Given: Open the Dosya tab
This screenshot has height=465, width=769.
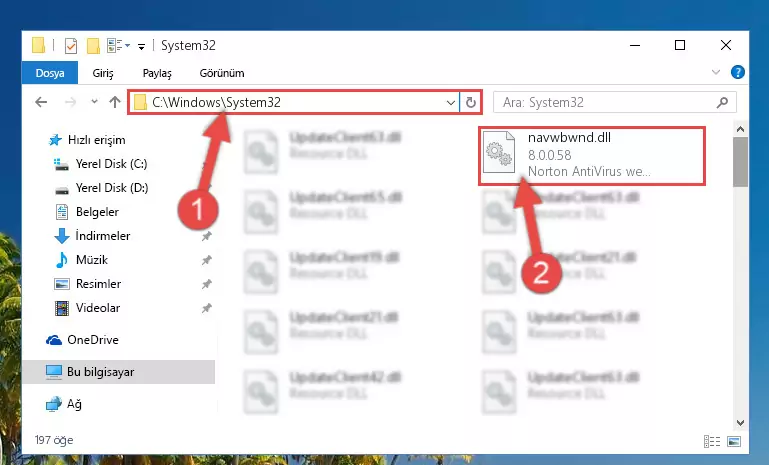Looking at the screenshot, I should [x=50, y=73].
